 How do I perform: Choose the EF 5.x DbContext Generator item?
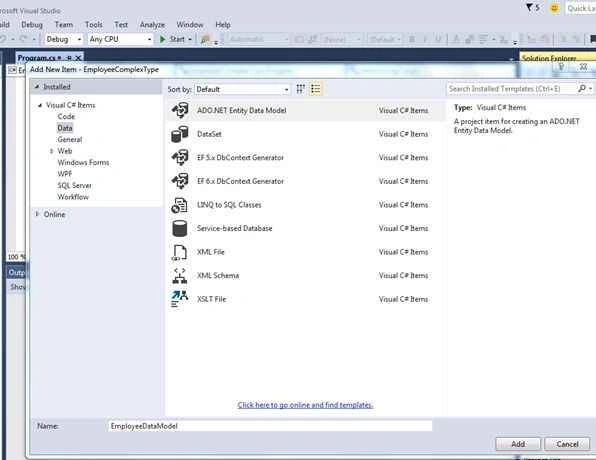coord(305,158)
